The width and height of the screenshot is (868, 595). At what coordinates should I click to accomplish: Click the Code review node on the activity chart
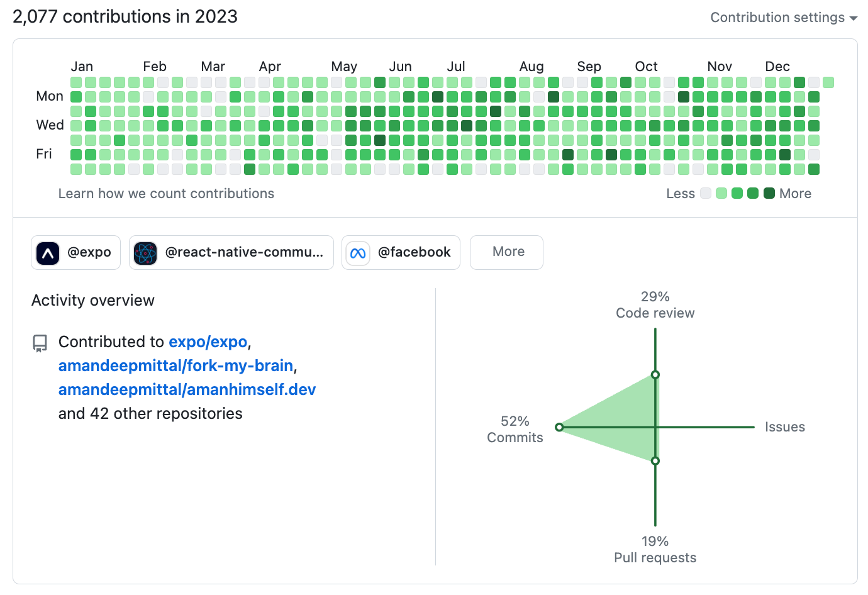click(x=655, y=374)
